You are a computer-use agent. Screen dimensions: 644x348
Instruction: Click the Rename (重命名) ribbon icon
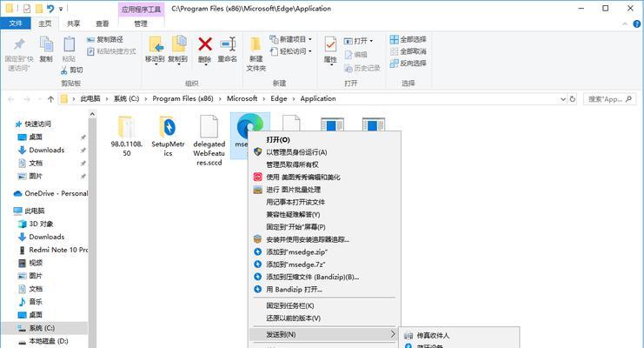(x=228, y=44)
